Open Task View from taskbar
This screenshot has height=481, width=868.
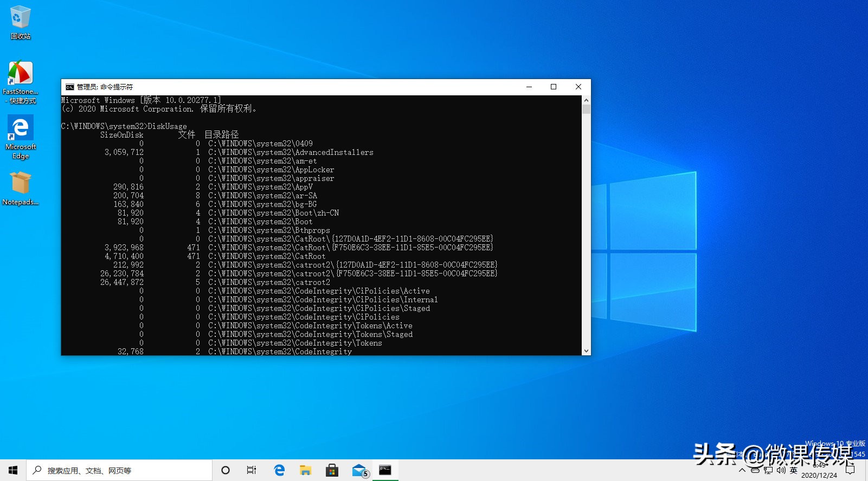click(x=252, y=470)
